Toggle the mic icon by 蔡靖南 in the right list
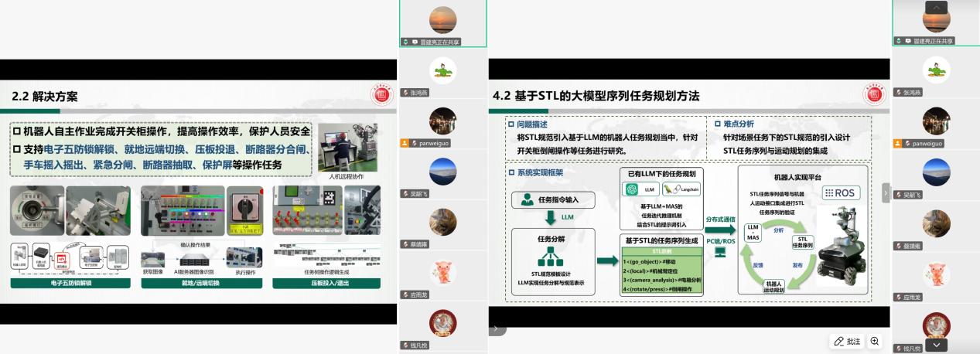This screenshot has width=980, height=354. (897, 246)
